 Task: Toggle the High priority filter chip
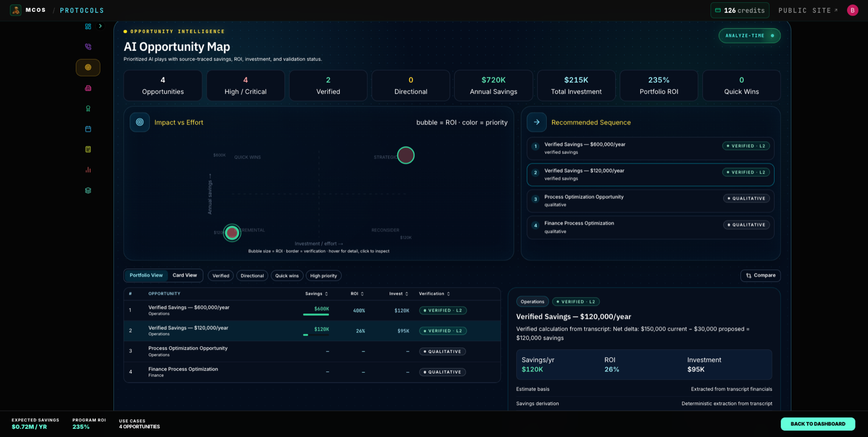pyautogui.click(x=323, y=276)
